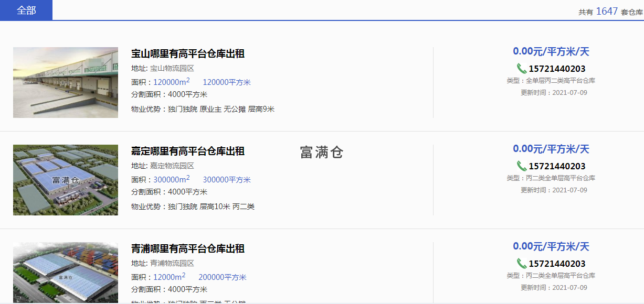Click the green phone icon in 青浦 listing
The height and width of the screenshot is (304, 644).
tap(521, 263)
